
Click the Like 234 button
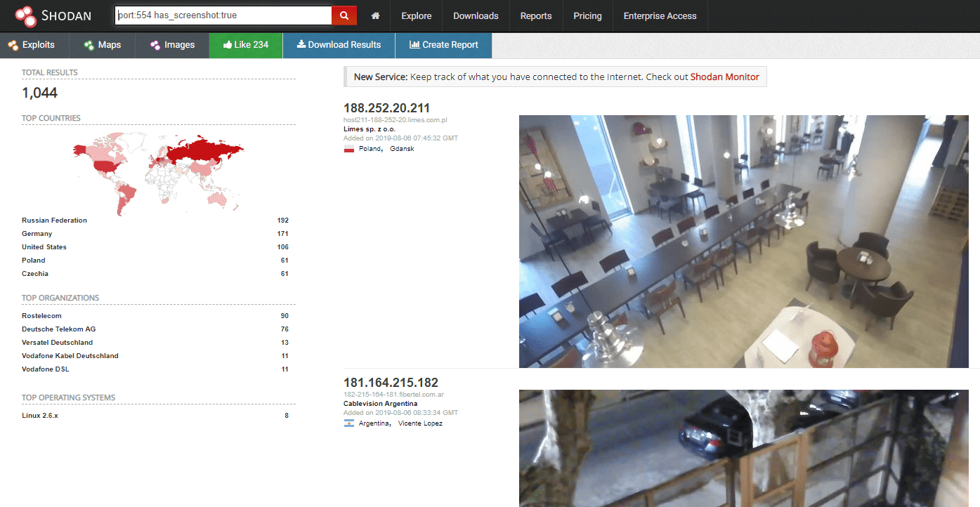[246, 45]
